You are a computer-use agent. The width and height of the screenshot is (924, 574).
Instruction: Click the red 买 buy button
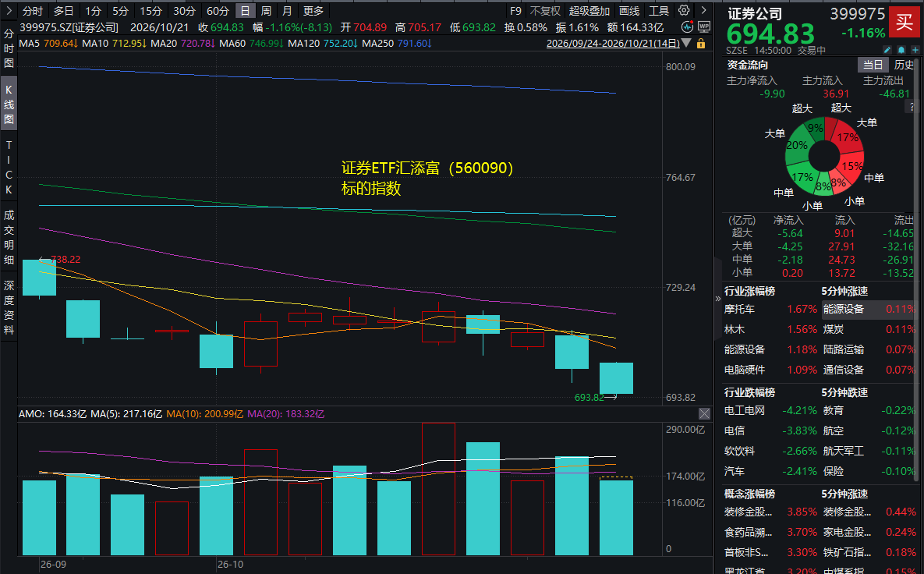point(904,22)
